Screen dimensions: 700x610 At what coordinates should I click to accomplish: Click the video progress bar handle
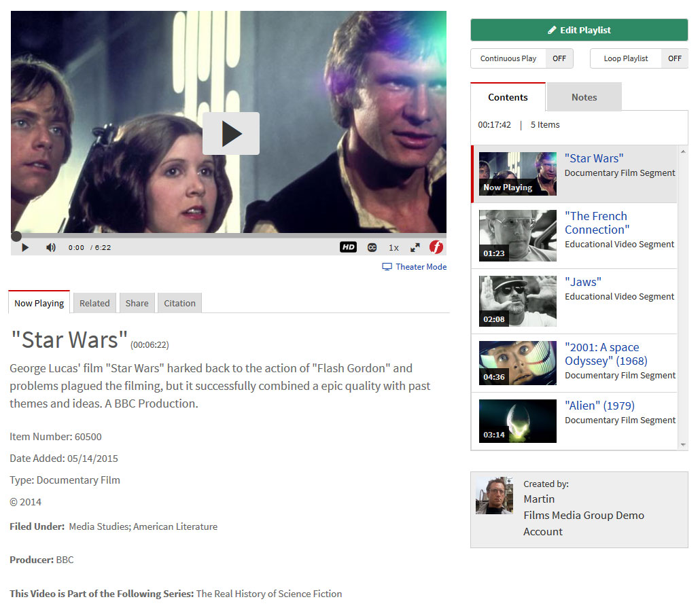pyautogui.click(x=16, y=236)
